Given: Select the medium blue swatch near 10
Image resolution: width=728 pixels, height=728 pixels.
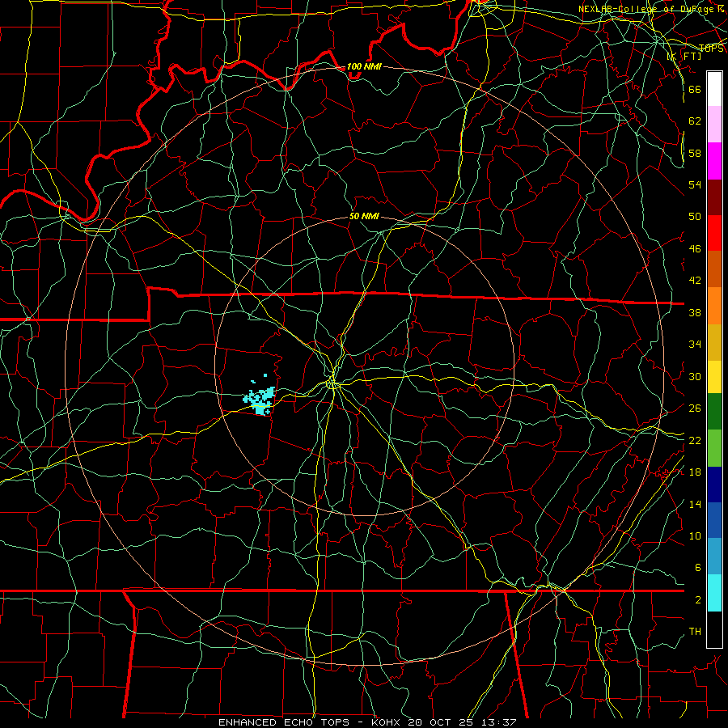Looking at the screenshot, I should click(x=714, y=520).
